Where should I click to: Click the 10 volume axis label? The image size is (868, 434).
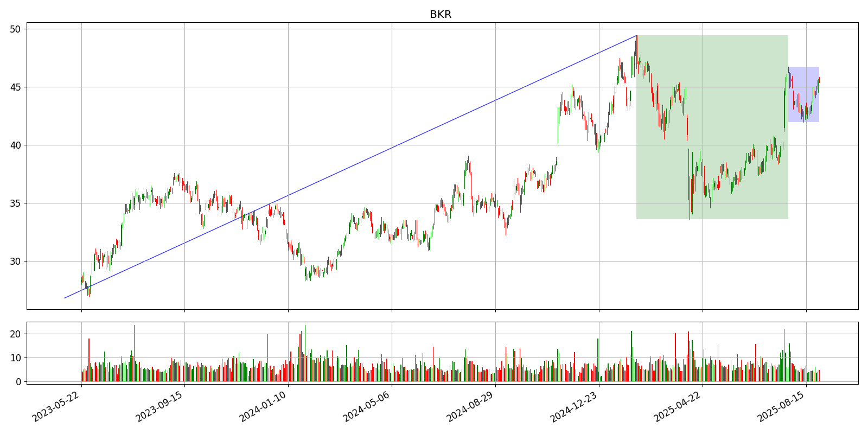click(15, 358)
